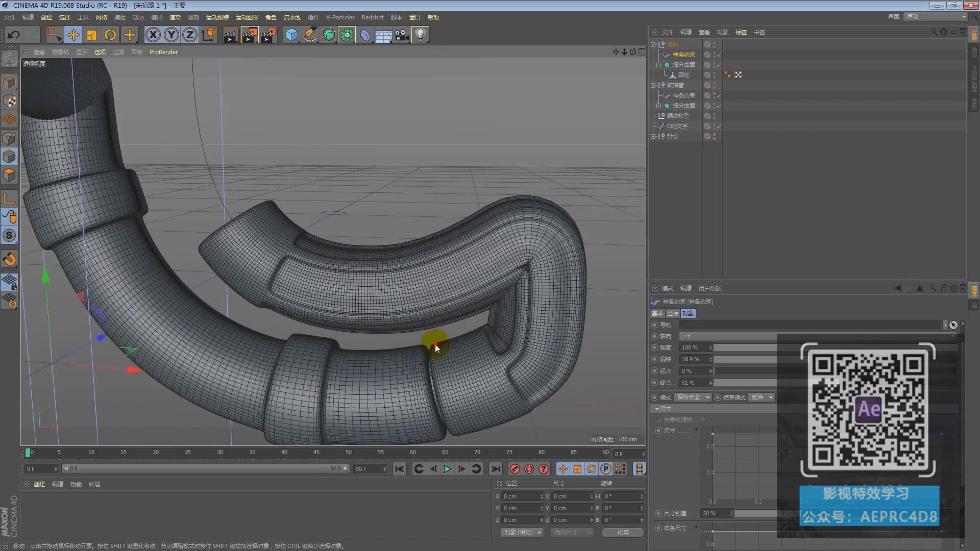Toggle the X axis lock
980x551 pixels.
tap(153, 35)
